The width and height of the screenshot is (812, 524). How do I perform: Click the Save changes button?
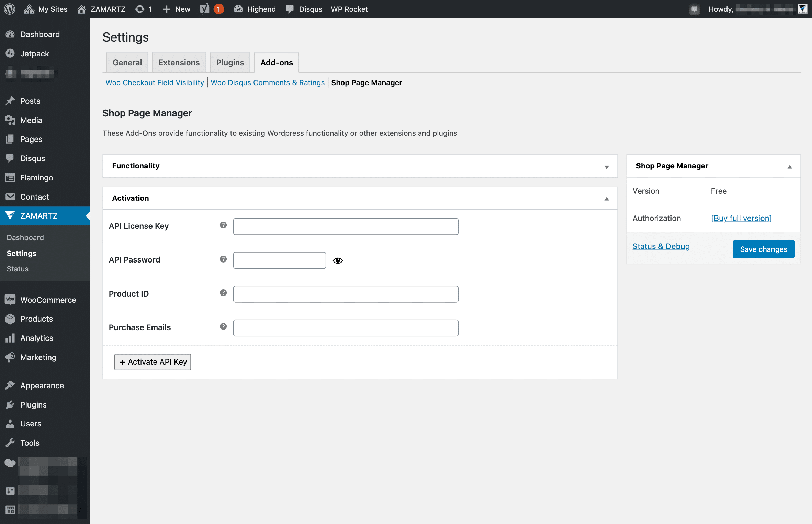(763, 249)
